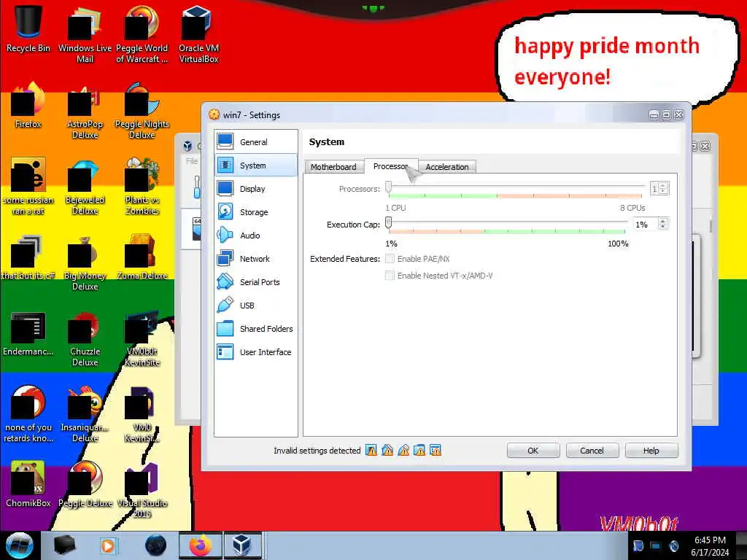Viewport: 747px width, 560px height.
Task: Select Windows Live Mail desktop icon
Action: (x=85, y=34)
